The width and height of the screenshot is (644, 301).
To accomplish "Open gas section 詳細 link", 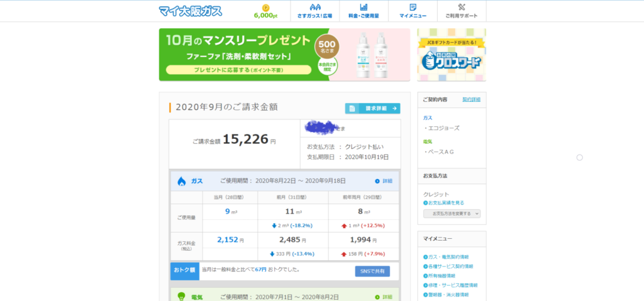I will pyautogui.click(x=384, y=181).
